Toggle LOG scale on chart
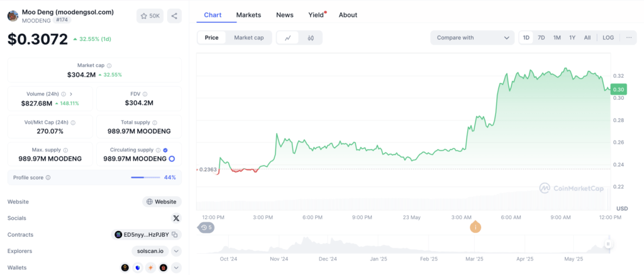The image size is (644, 275). [608, 38]
